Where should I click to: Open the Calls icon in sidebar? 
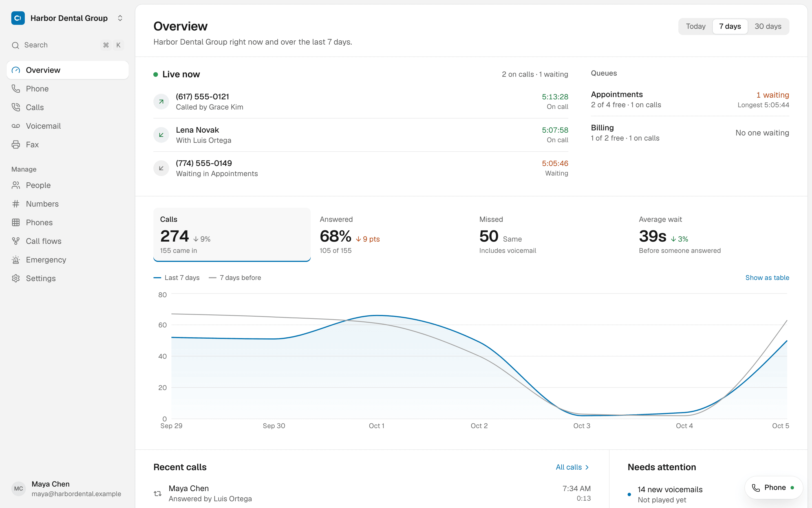[16, 107]
